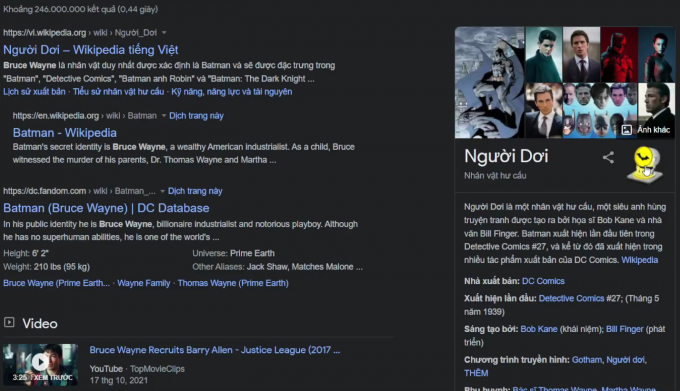
Task: Click Dịch trang này for dc.fandom result
Action: click(x=195, y=191)
